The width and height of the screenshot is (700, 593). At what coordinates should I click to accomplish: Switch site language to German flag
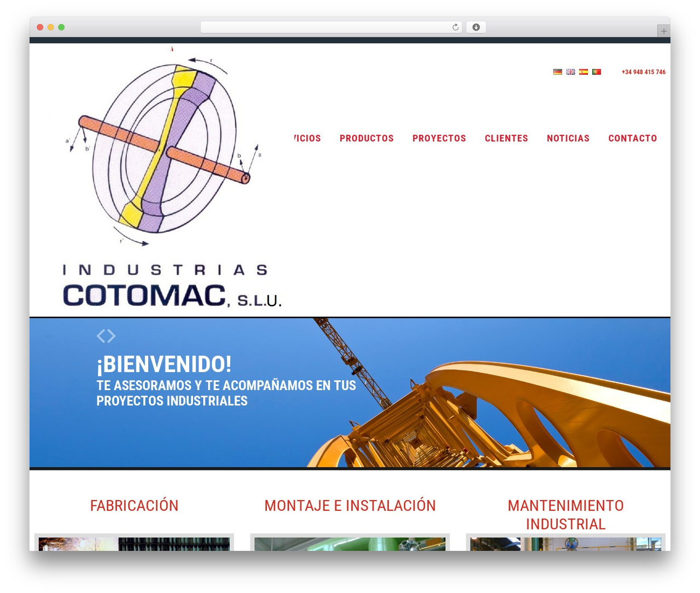557,72
